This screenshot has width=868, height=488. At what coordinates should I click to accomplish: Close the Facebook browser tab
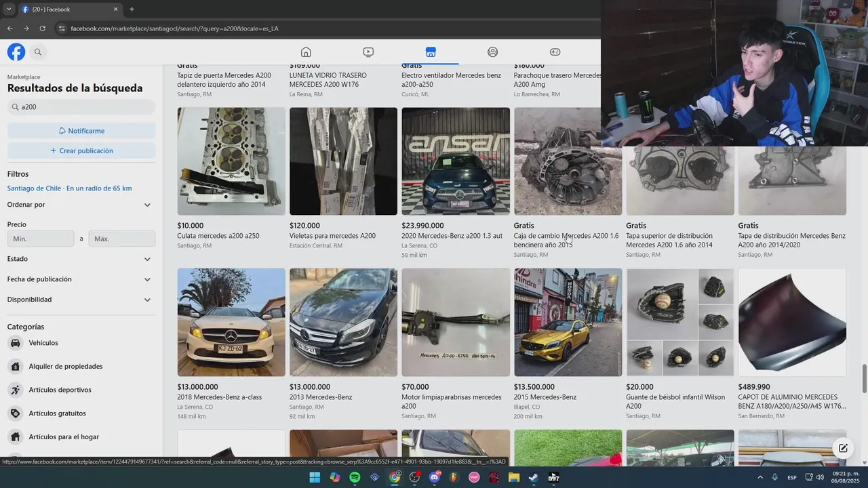tap(115, 9)
